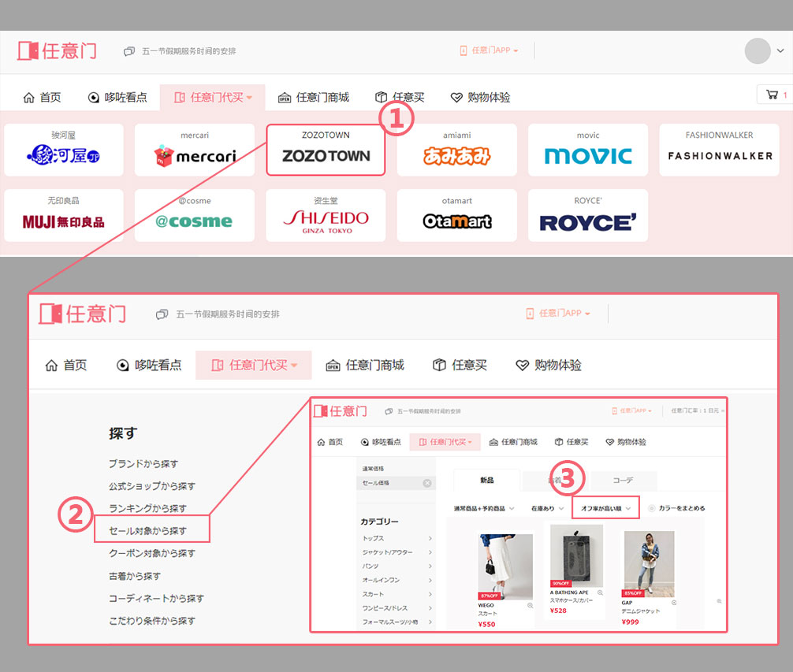Open the MUJI 無印良品 store card

click(64, 215)
